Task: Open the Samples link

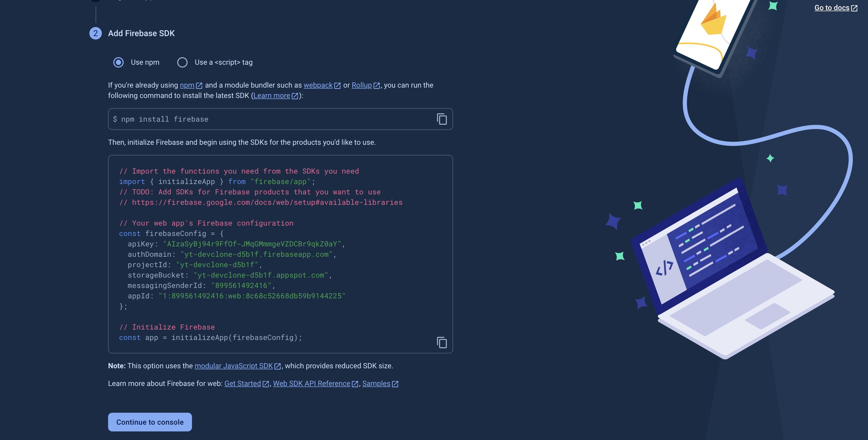Action: 376,384
